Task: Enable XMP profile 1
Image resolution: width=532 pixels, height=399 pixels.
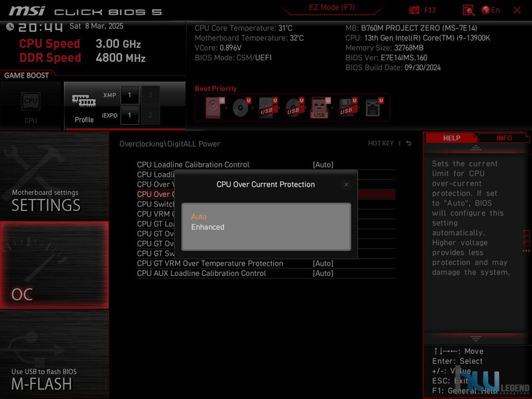Action: tap(129, 95)
